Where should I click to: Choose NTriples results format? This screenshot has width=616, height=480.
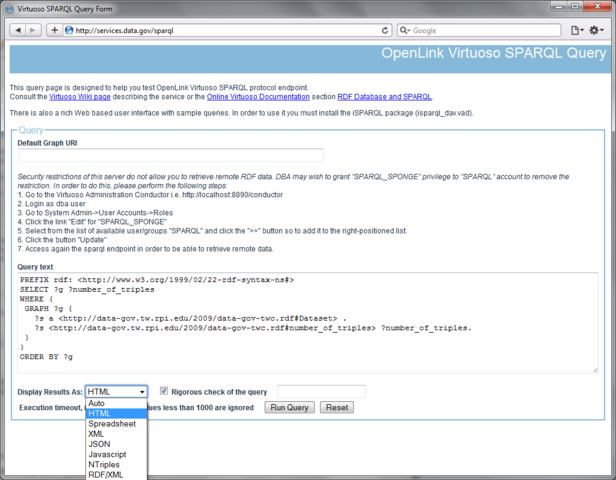pos(116,465)
